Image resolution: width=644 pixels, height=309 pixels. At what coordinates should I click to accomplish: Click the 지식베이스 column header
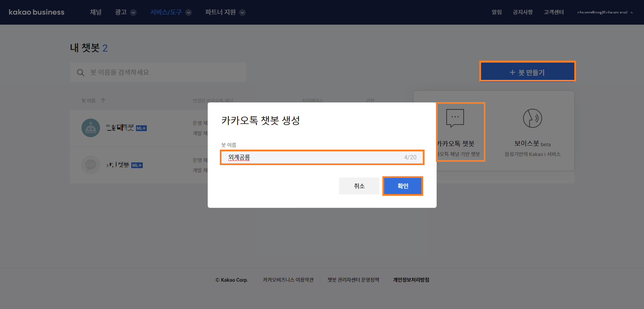(312, 100)
